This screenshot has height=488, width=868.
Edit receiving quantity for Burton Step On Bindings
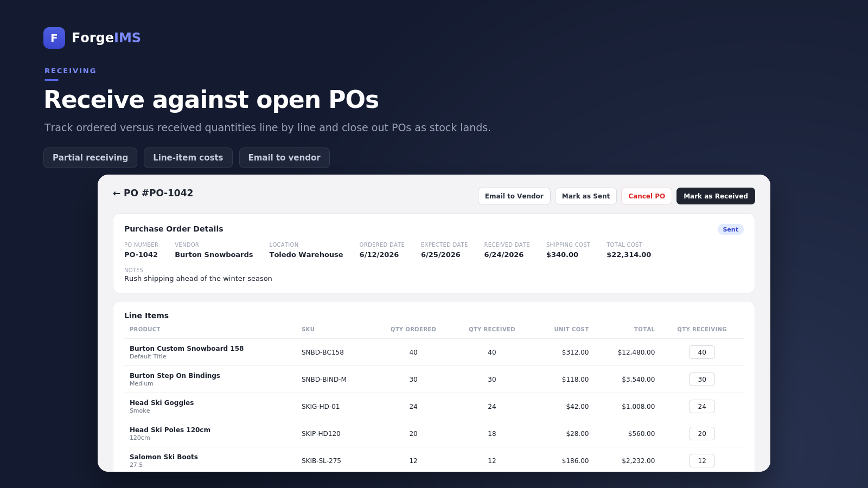(702, 380)
